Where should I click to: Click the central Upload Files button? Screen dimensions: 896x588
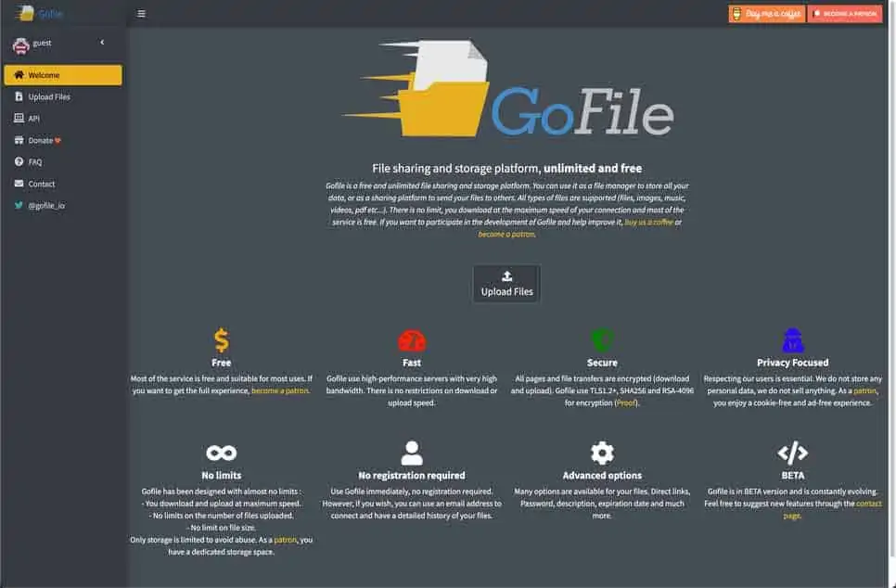pyautogui.click(x=506, y=284)
